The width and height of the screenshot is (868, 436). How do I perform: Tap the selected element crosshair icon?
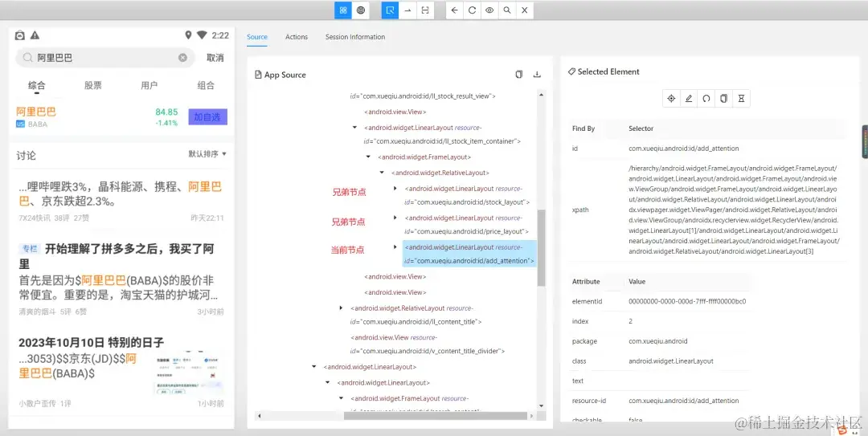pos(671,99)
